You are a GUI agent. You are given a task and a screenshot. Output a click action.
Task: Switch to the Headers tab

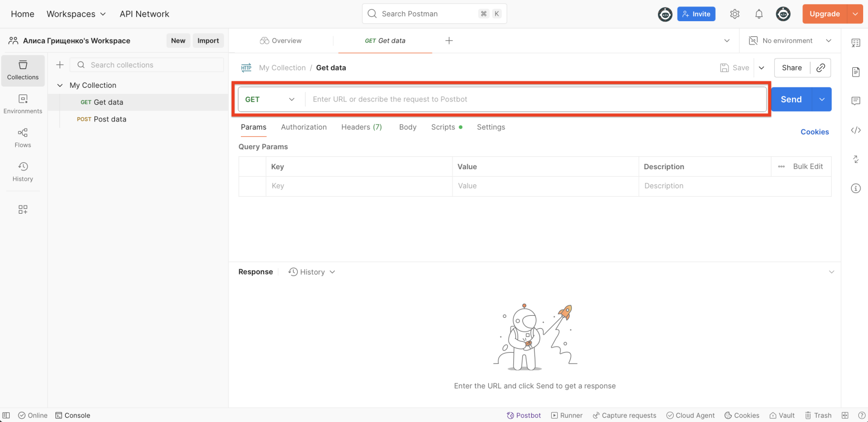[361, 127]
